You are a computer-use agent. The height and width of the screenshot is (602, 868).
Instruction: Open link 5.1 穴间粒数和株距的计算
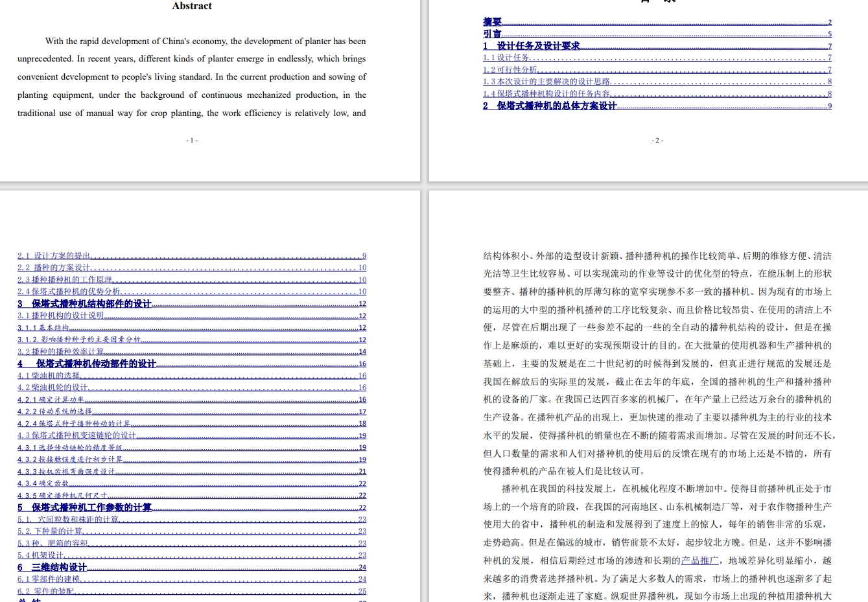coord(192,520)
